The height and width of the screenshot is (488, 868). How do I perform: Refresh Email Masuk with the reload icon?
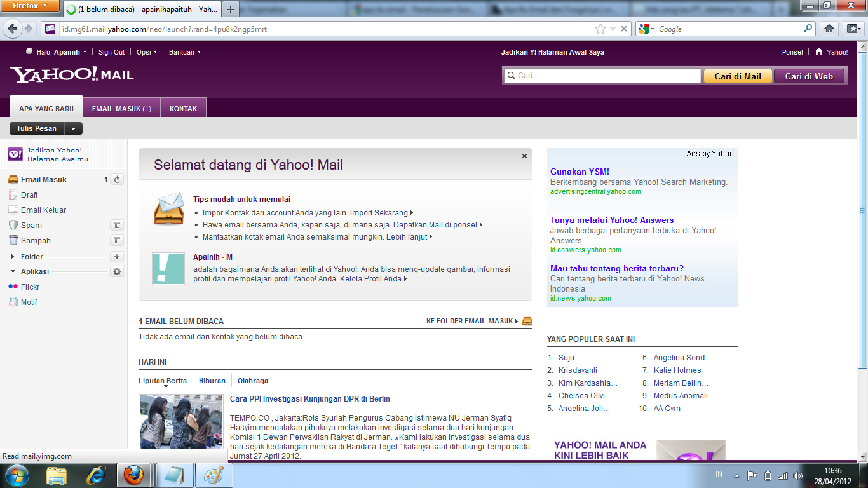[117, 180]
